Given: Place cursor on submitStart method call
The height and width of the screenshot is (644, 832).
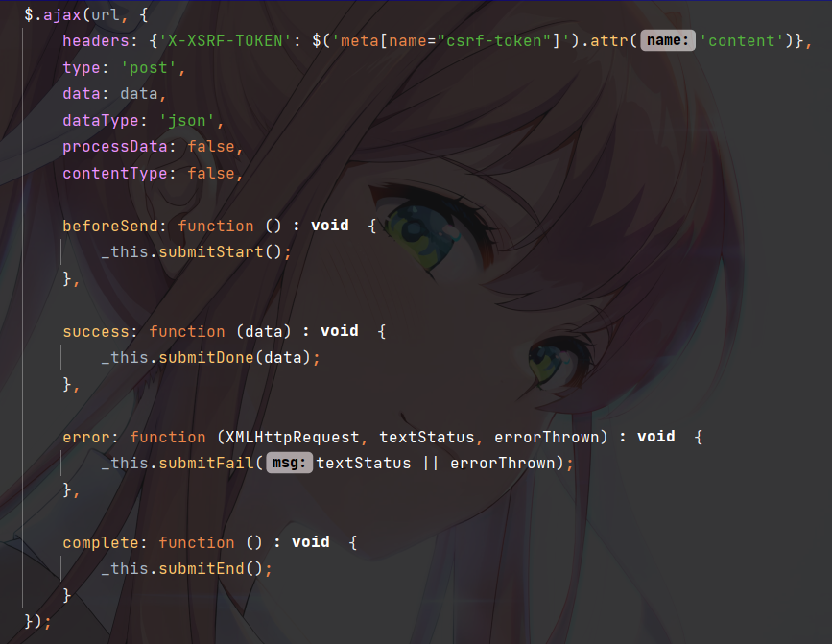Looking at the screenshot, I should 211,252.
